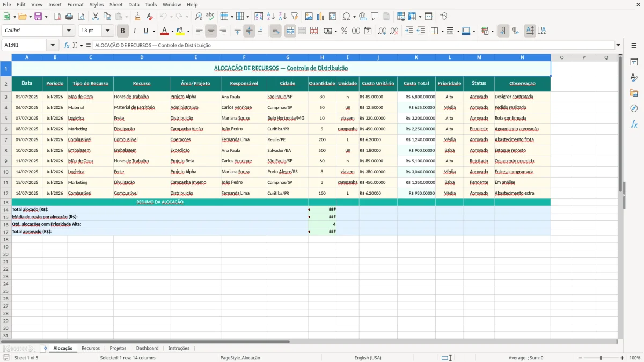
Task: Click the Save document icon
Action: [x=38, y=17]
